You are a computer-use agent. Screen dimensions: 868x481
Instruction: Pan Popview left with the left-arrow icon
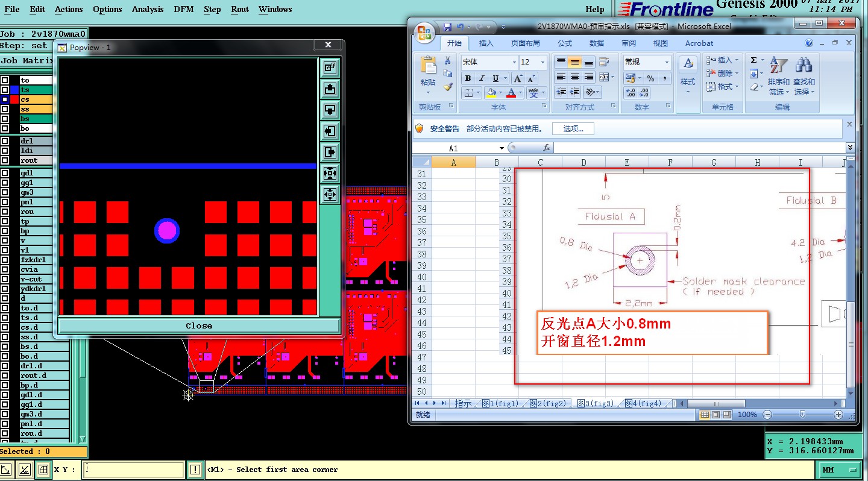pyautogui.click(x=330, y=131)
